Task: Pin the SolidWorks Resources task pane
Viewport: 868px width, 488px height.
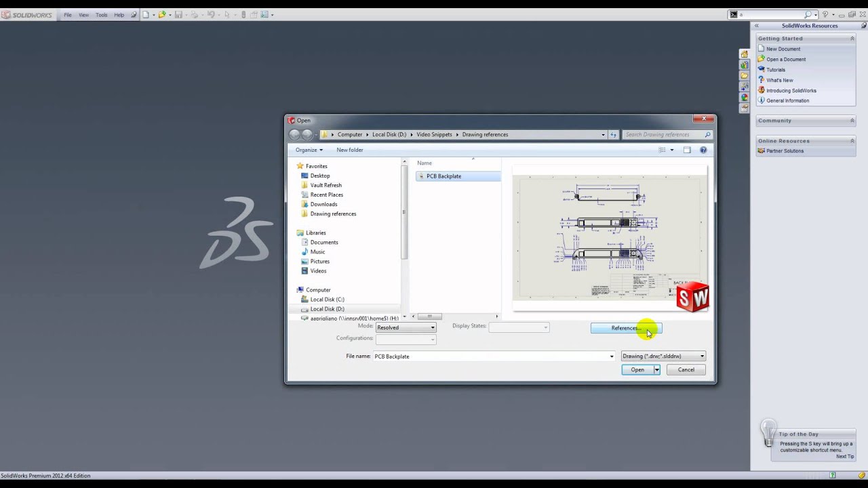Action: [x=863, y=26]
